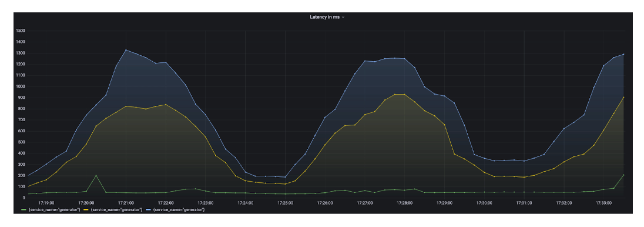Click the blue series lowest point near 17:25:00
The height and width of the screenshot is (227, 644).
tap(285, 177)
